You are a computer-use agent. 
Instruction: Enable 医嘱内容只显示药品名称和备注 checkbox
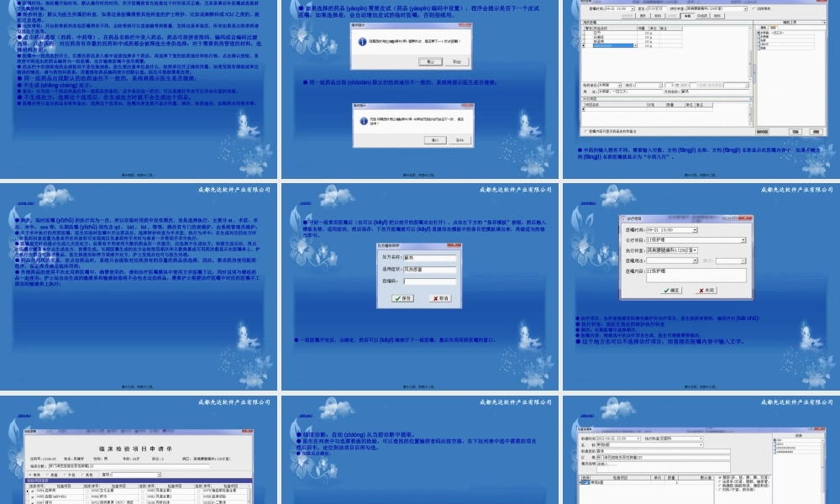[x=585, y=131]
